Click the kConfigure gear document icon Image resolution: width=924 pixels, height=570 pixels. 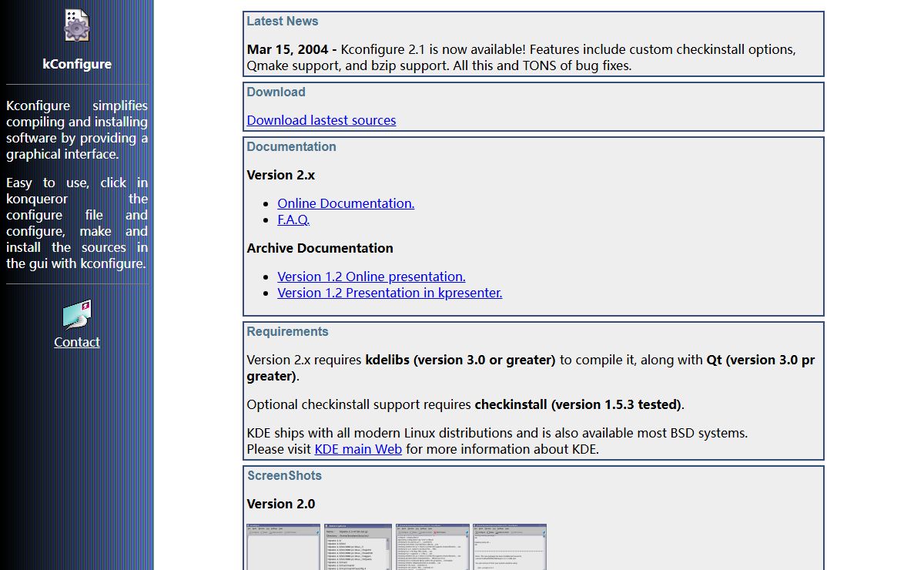pyautogui.click(x=77, y=25)
